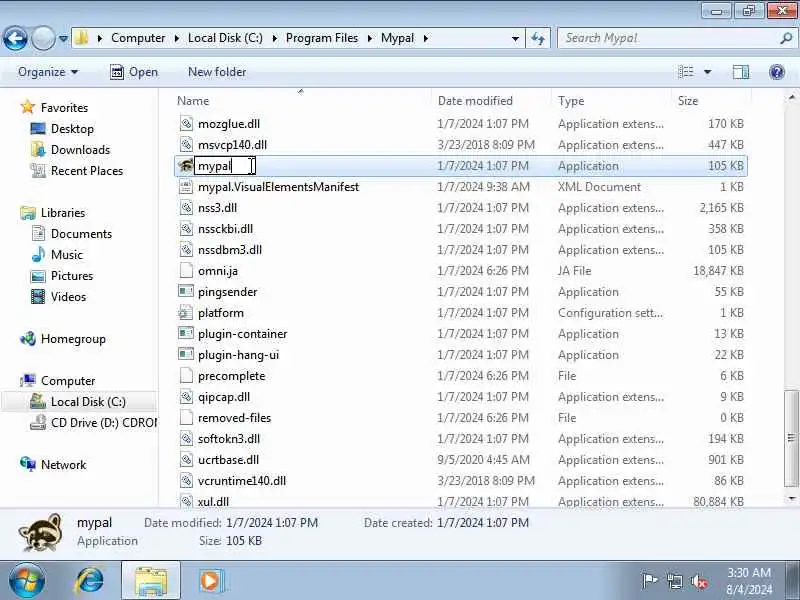Open Downloads in Favorites

[x=80, y=149]
